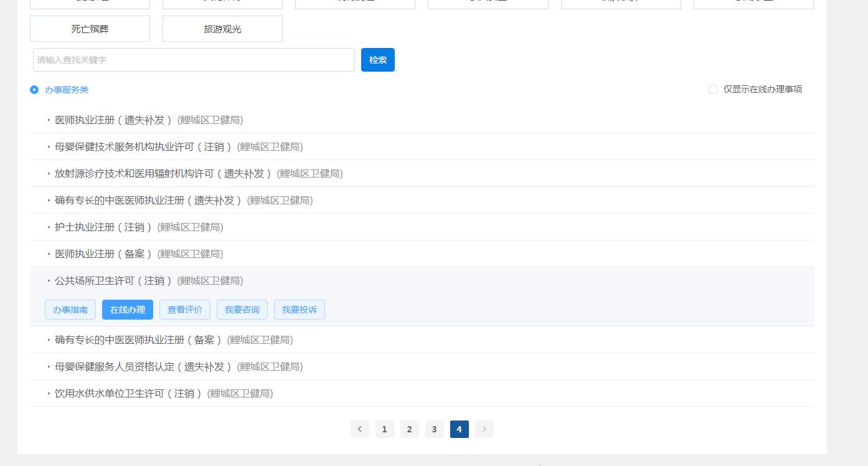Click the 检索 search button

click(377, 60)
